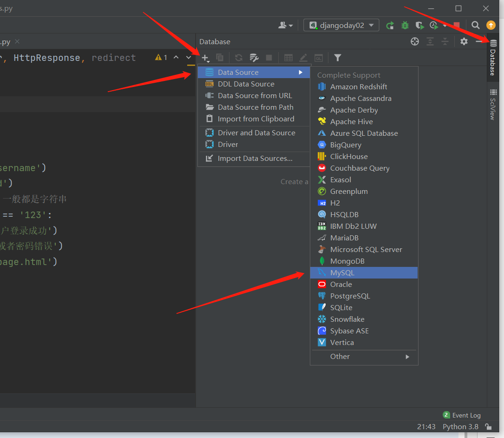Select Oracle data source

(x=364, y=285)
